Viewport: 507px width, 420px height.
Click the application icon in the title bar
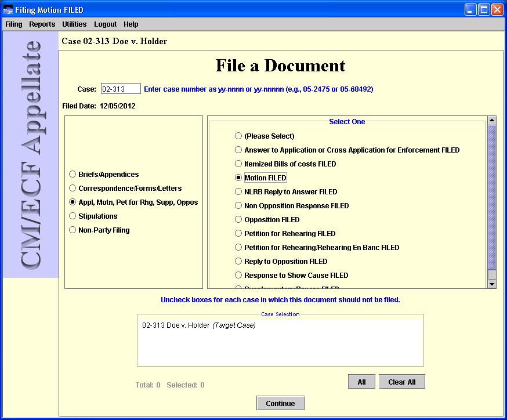pyautogui.click(x=8, y=10)
